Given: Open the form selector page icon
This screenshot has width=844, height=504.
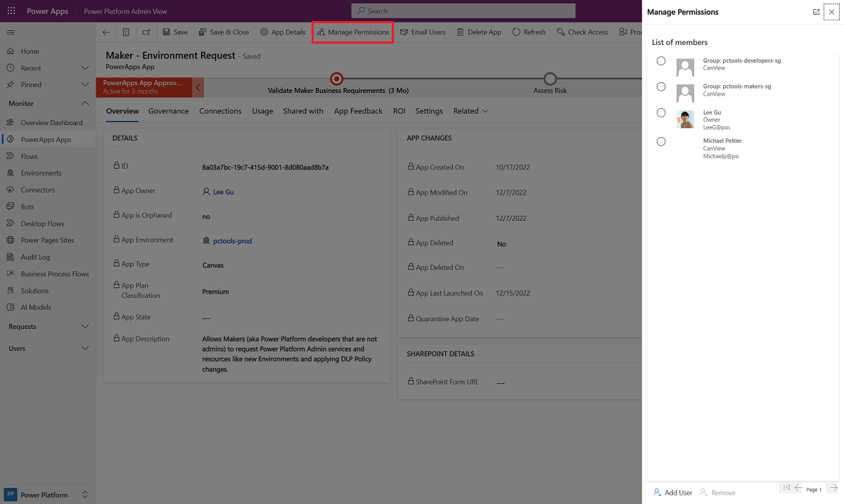Looking at the screenshot, I should tap(126, 32).
